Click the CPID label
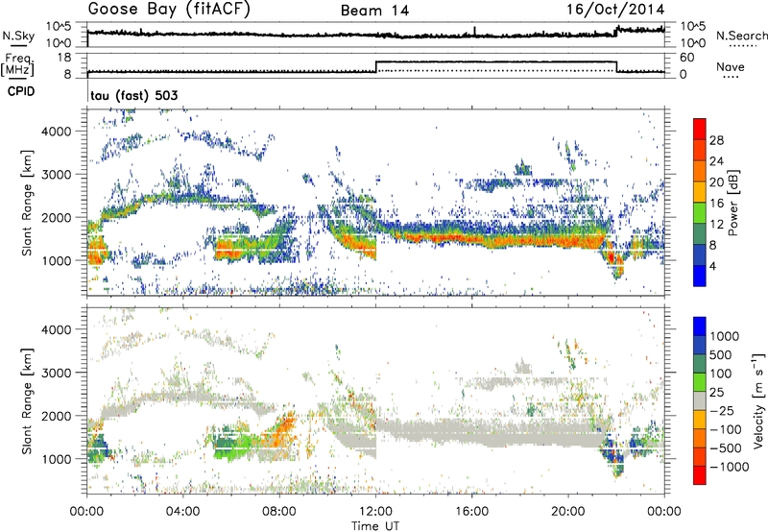This screenshot has height=532, width=768. [x=21, y=91]
